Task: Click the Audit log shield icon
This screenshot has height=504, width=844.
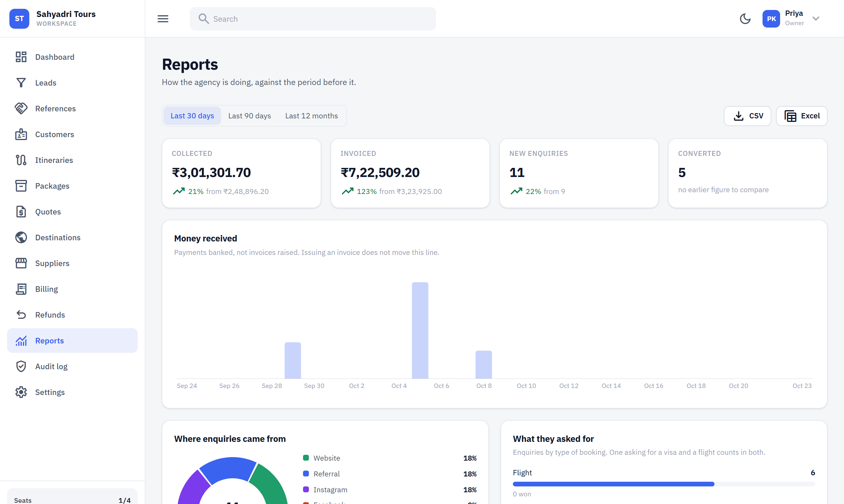Action: click(21, 367)
